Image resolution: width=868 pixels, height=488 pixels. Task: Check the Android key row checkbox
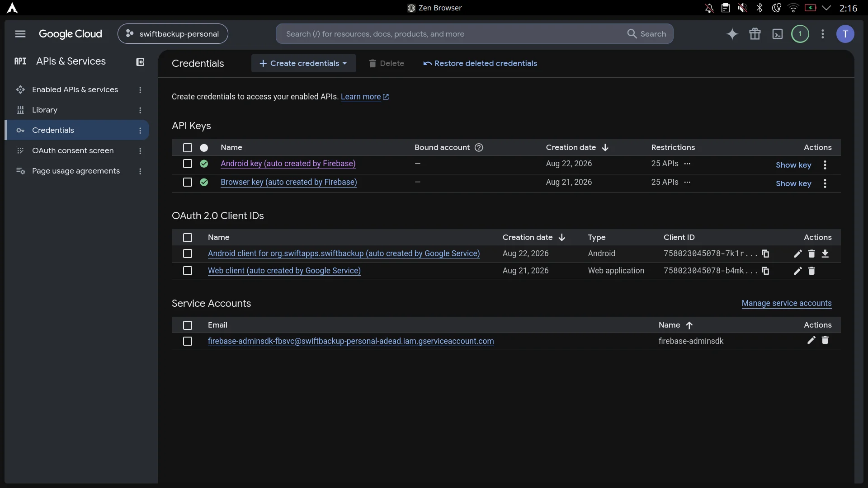(x=188, y=164)
